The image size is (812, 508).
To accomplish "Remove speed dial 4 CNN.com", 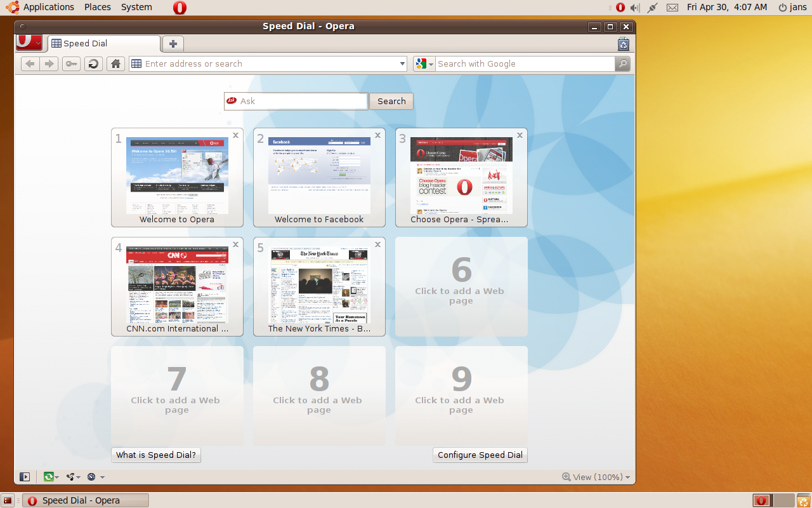I will point(235,244).
